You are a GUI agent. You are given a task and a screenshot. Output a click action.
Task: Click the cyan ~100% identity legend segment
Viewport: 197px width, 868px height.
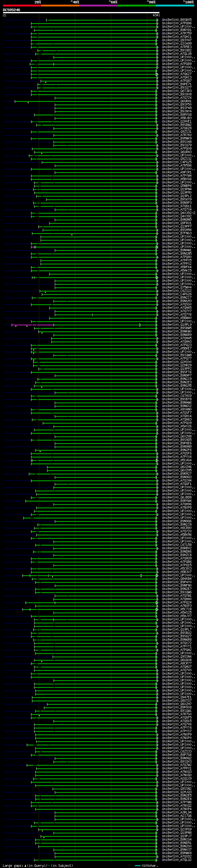click(175, 6)
